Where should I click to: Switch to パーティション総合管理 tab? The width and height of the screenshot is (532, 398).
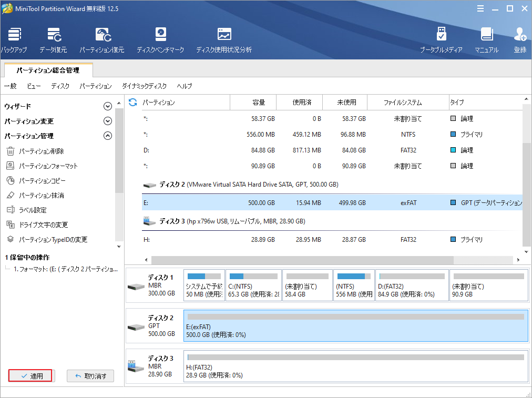(48, 70)
